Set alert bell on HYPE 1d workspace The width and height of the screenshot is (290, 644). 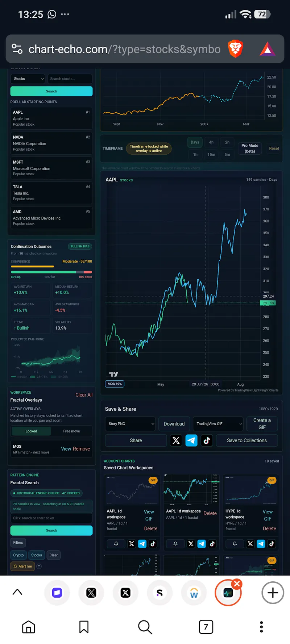tap(235, 544)
